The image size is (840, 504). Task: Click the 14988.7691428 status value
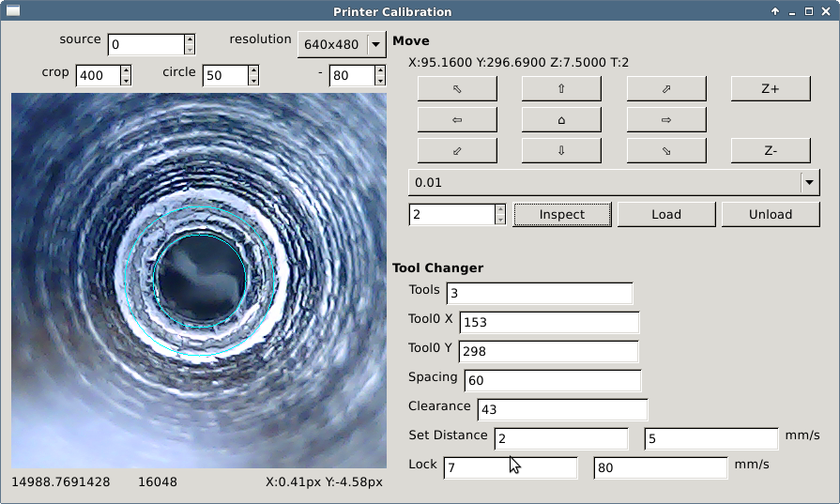pyautogui.click(x=60, y=482)
